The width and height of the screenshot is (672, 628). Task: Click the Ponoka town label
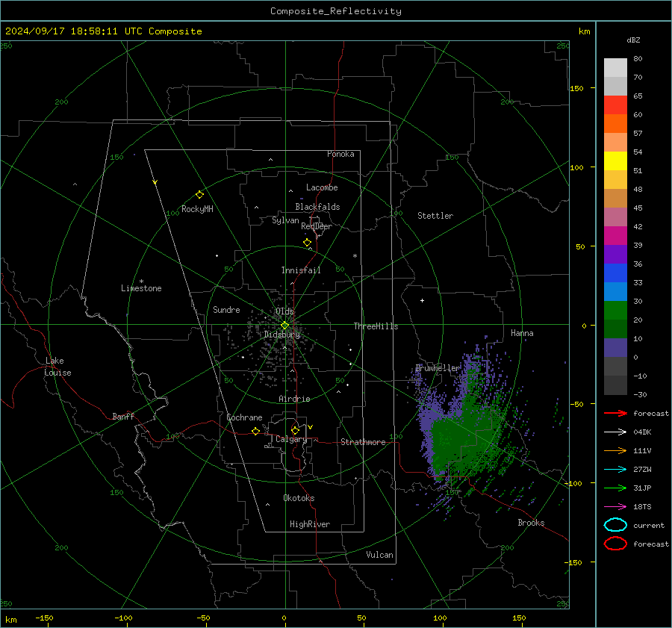340,154
